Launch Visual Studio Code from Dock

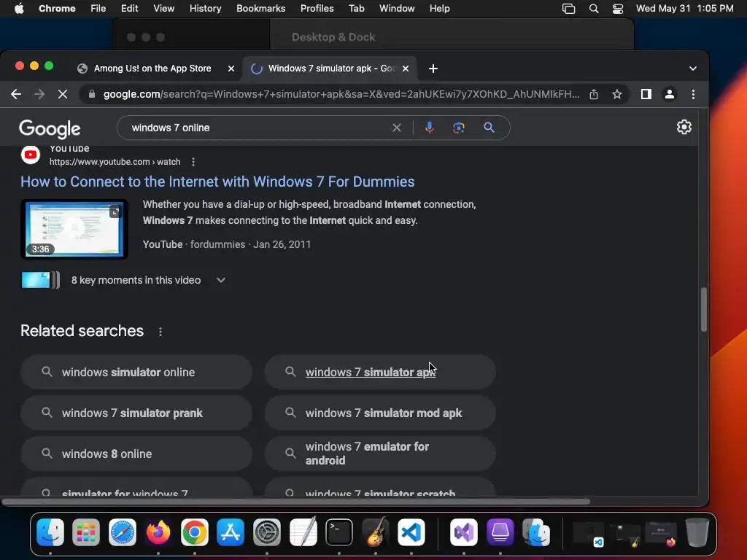point(411,532)
